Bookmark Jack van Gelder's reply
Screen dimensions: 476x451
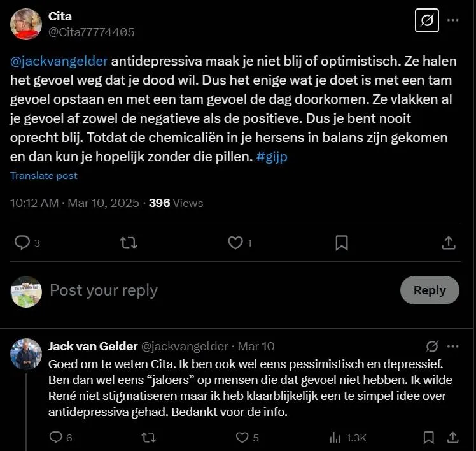tap(428, 438)
